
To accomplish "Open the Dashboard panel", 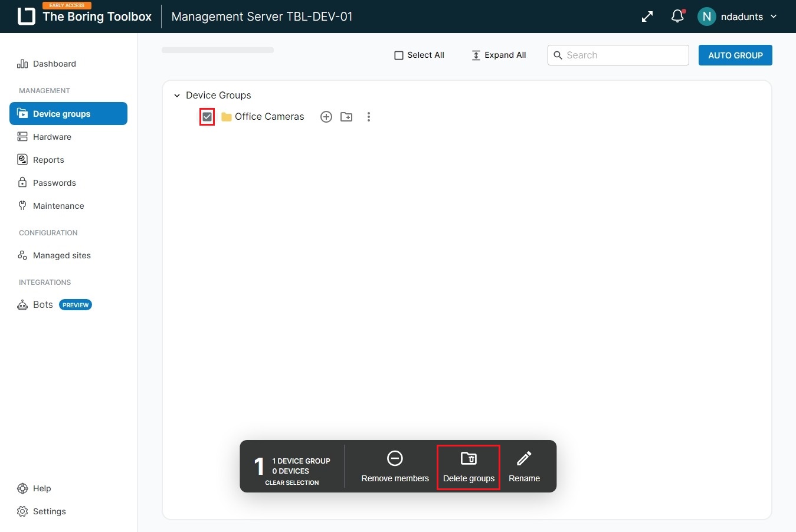I will (x=54, y=64).
